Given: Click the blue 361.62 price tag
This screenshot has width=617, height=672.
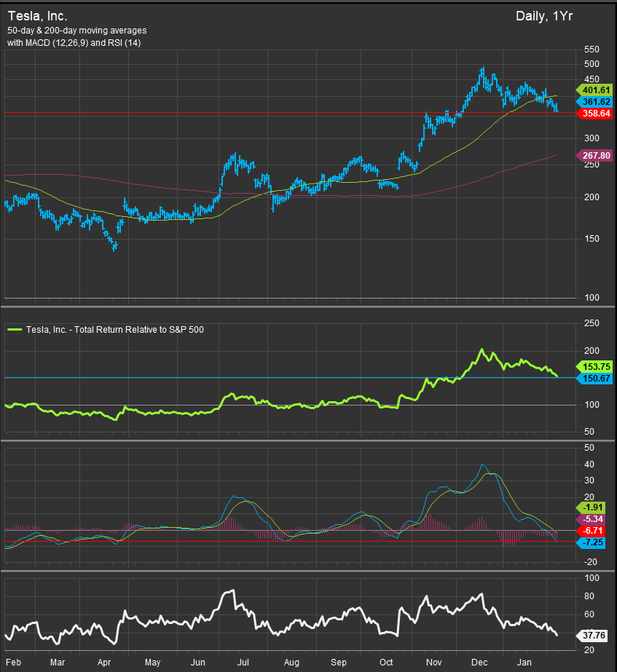Looking at the screenshot, I should [x=594, y=102].
